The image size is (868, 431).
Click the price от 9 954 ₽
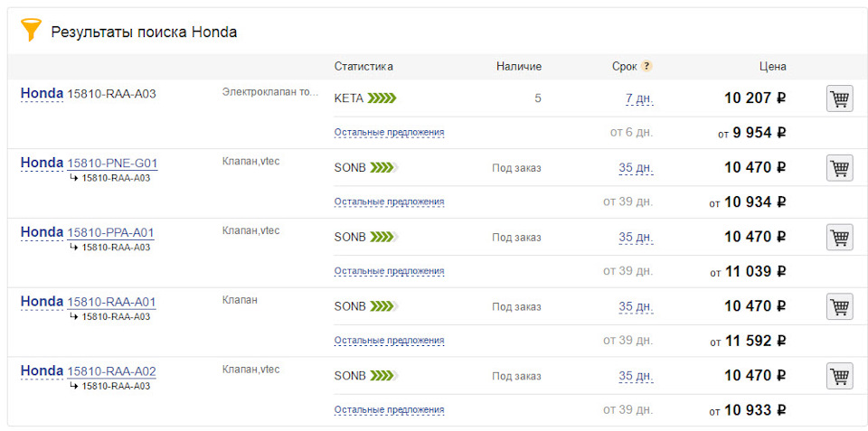point(752,133)
